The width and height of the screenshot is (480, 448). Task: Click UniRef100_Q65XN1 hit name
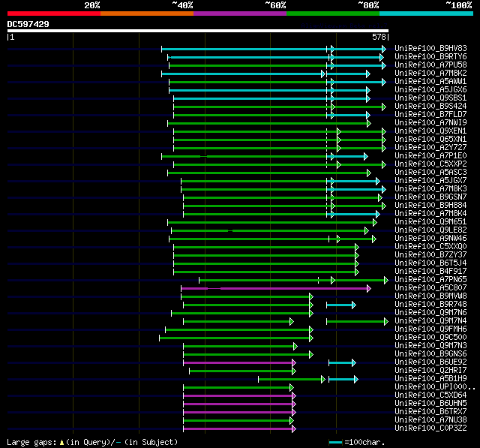(x=430, y=140)
